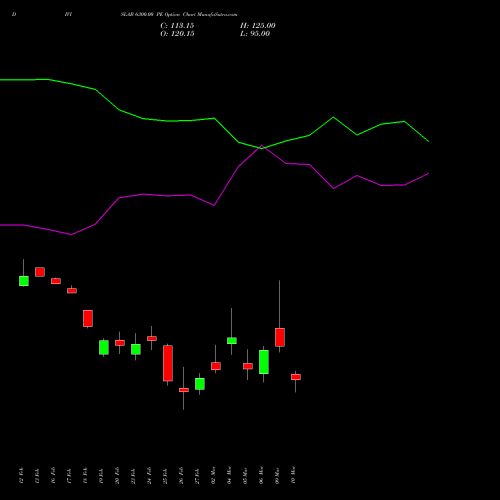Select the tall green candle above 06 Mar
The image size is (500, 500).
(x=264, y=362)
